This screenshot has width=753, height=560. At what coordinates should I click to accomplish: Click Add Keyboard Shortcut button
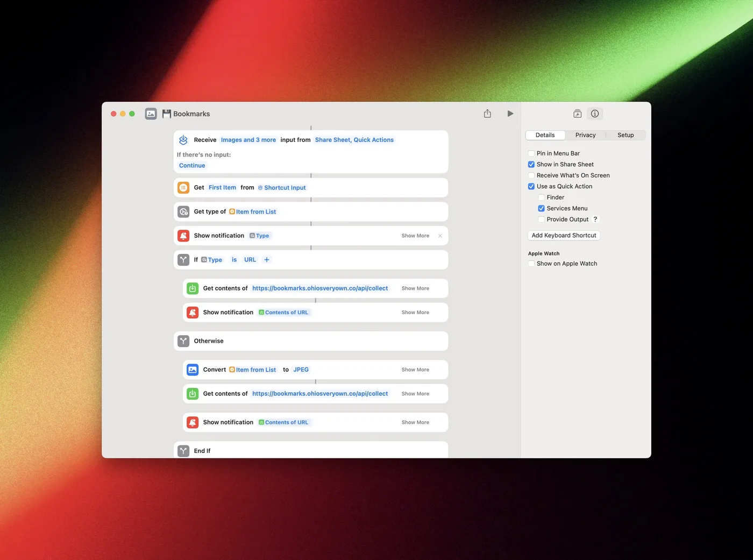[564, 236]
